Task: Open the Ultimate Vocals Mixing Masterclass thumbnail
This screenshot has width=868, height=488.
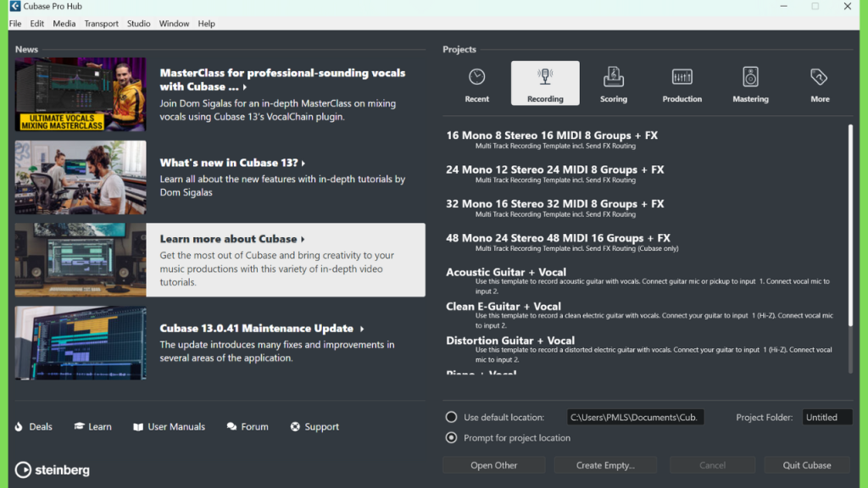Action: click(x=81, y=95)
